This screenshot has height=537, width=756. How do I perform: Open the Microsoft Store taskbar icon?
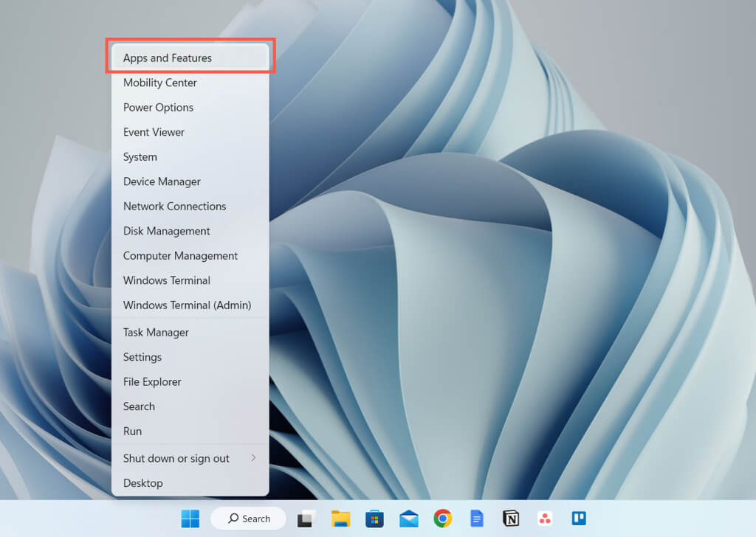click(x=374, y=519)
